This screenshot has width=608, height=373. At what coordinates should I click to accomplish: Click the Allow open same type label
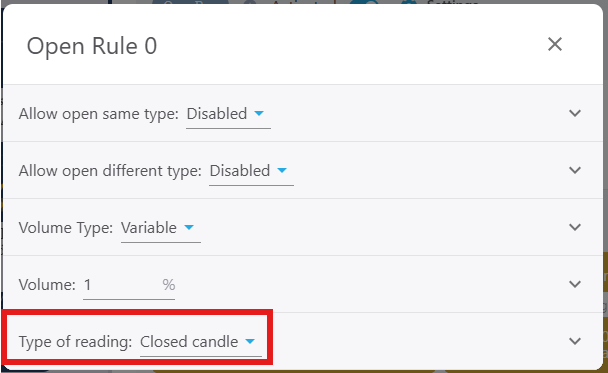[98, 114]
